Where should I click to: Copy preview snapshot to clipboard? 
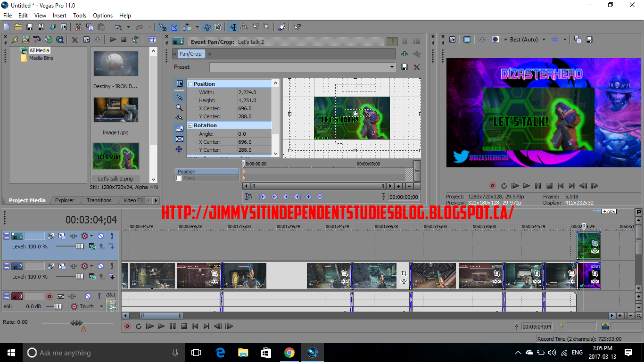[x=578, y=40]
